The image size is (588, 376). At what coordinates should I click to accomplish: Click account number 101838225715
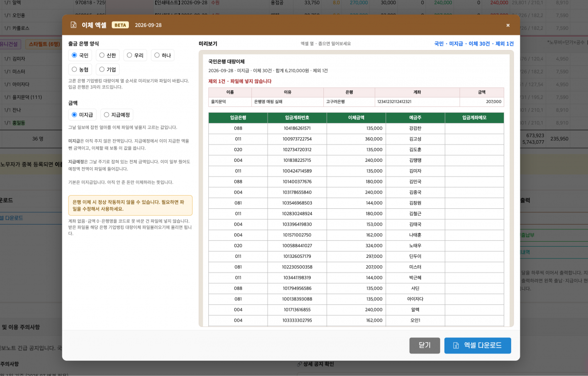click(x=297, y=160)
